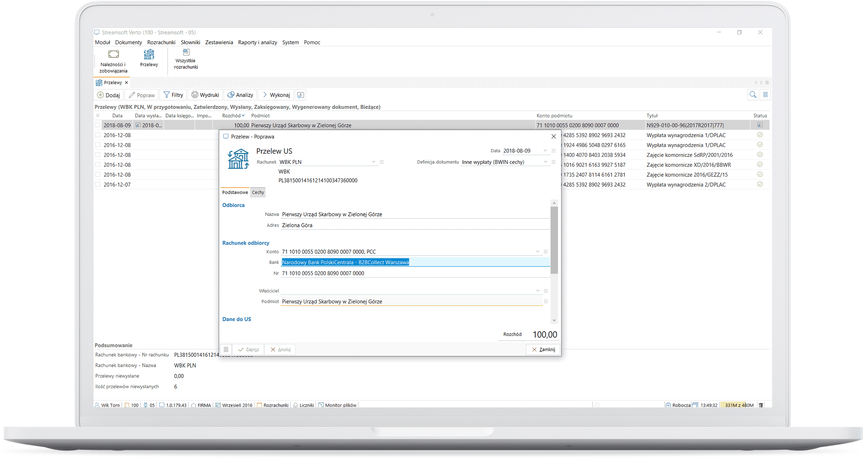Select checkbox for row 2016-12-07

tap(98, 184)
